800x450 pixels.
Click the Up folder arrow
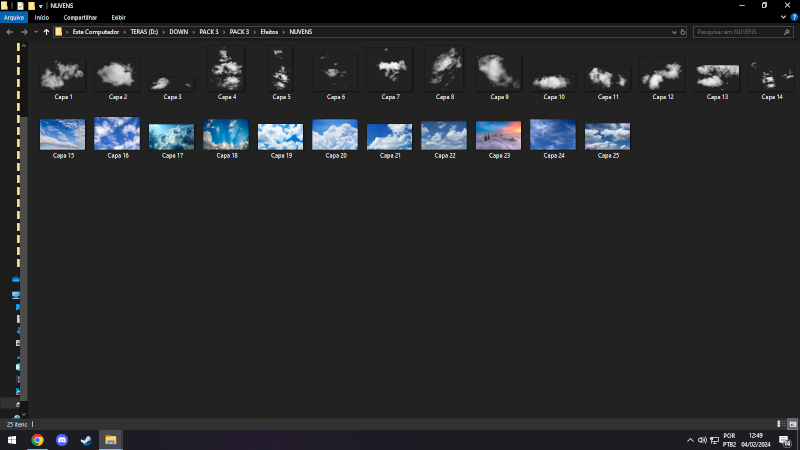coord(46,32)
